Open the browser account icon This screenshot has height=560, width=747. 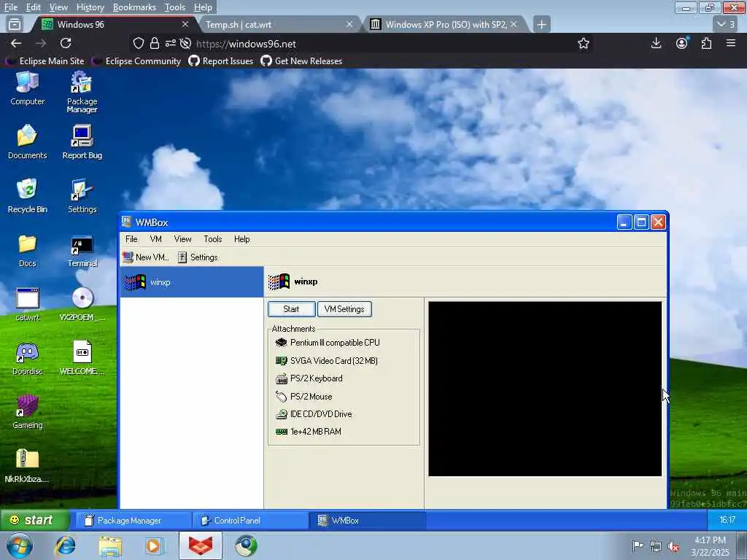point(682,43)
